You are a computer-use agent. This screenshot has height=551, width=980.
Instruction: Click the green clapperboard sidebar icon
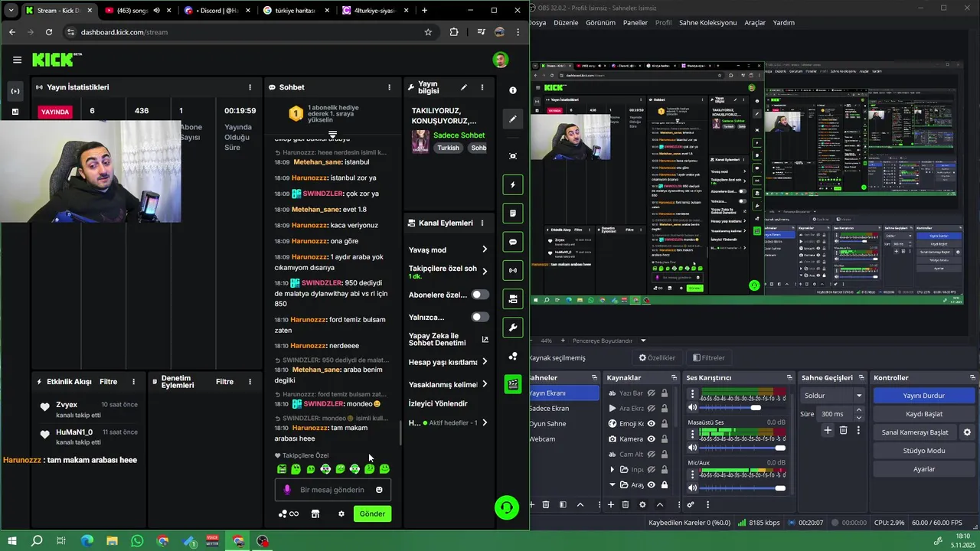513,383
